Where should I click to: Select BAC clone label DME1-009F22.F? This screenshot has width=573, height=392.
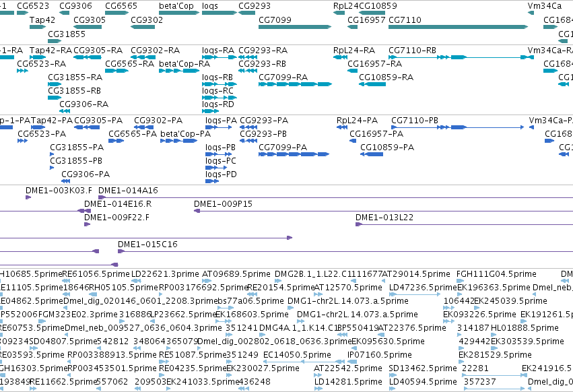click(x=116, y=218)
